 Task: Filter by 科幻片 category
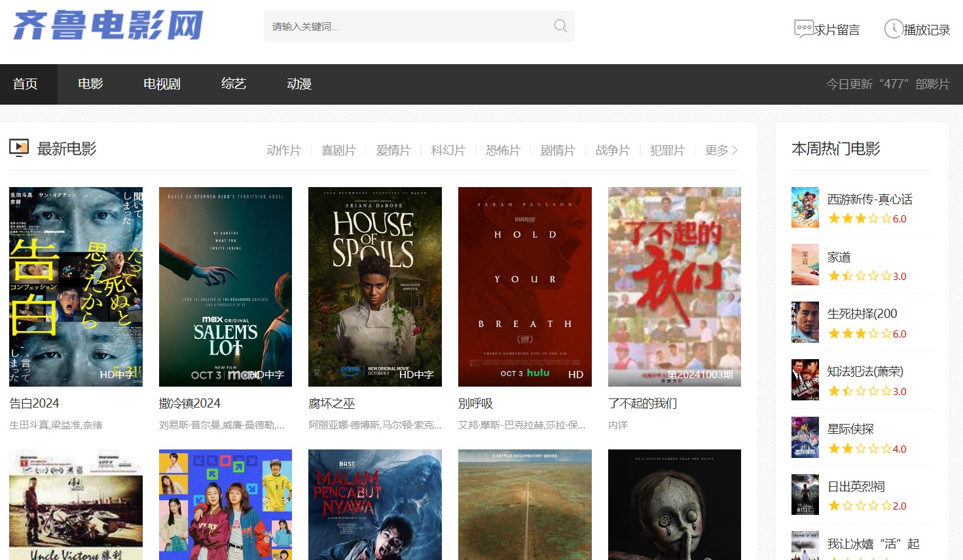coord(448,150)
